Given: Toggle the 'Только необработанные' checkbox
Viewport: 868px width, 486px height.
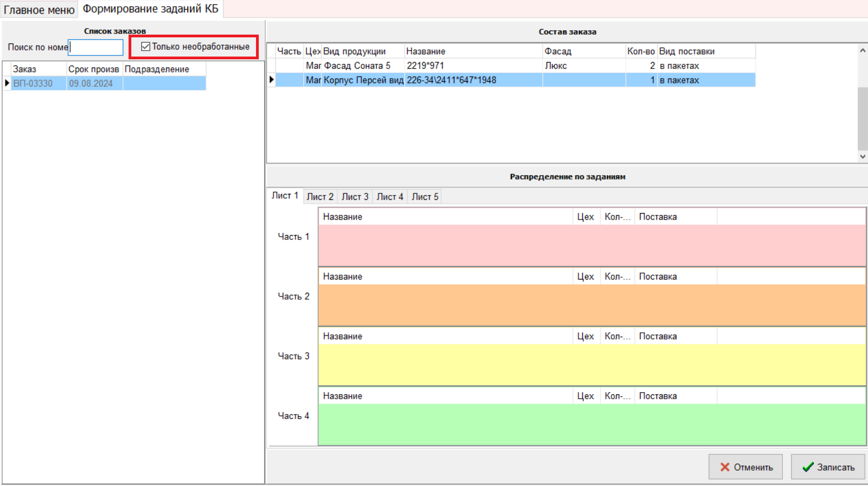Looking at the screenshot, I should point(146,47).
